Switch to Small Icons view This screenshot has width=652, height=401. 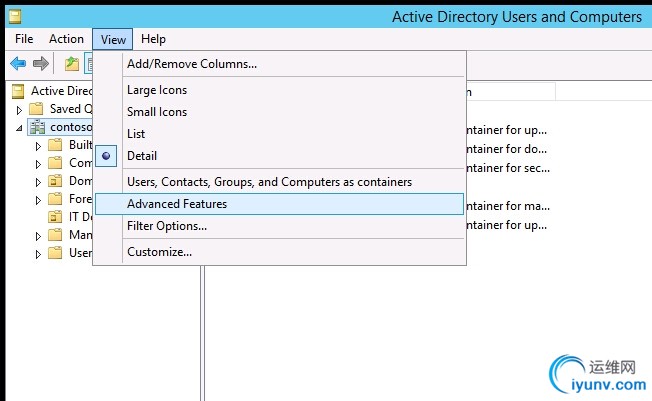click(x=279, y=112)
